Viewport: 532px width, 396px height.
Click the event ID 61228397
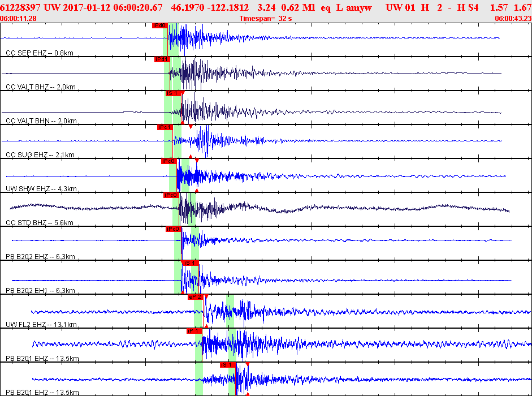pos(20,7)
